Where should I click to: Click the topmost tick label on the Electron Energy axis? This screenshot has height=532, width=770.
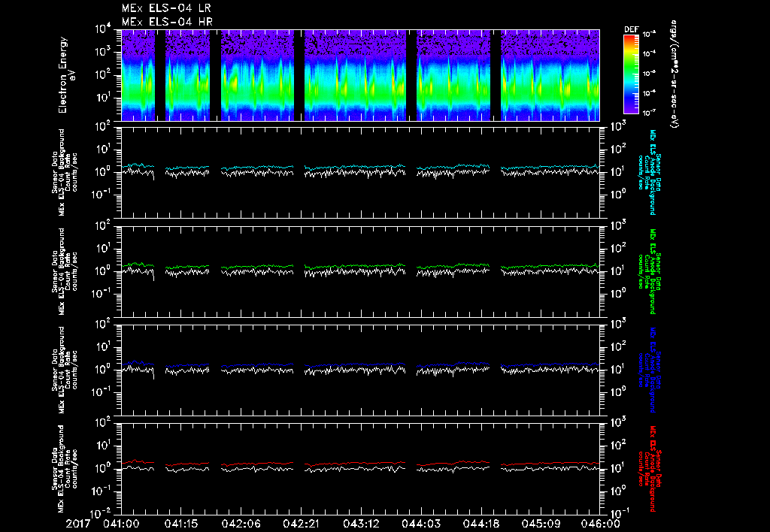point(104,29)
